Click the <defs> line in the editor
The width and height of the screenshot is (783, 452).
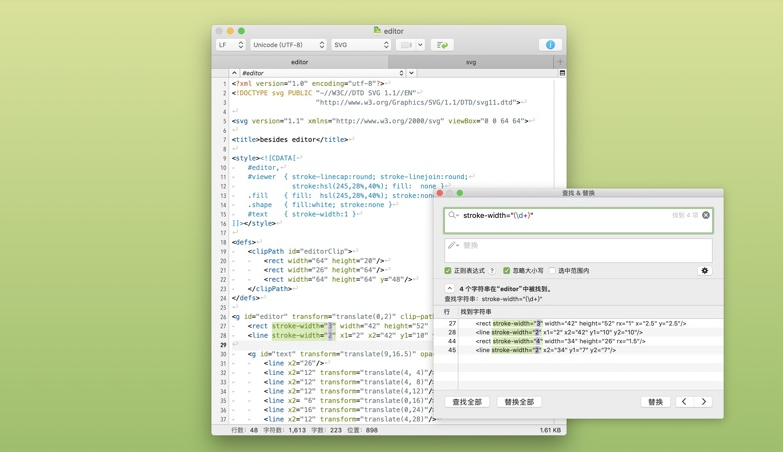(x=244, y=242)
